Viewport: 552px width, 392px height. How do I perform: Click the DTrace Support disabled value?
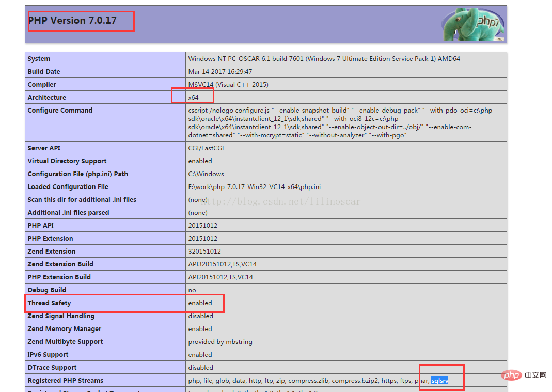coord(200,368)
